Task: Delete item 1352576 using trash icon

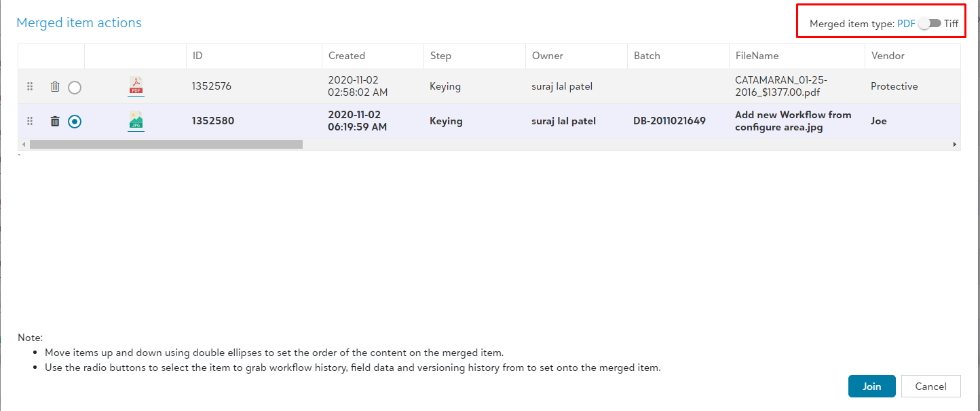Action: pos(55,87)
